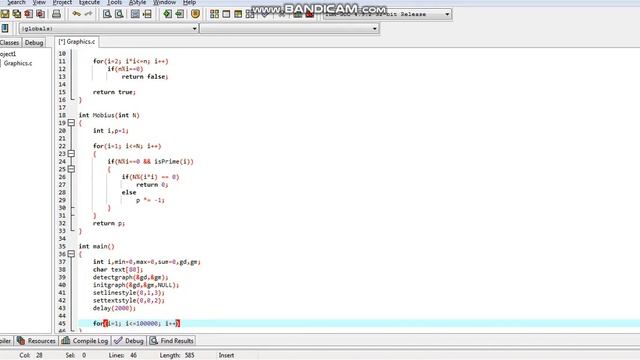640x360 pixels.
Task: Open the Execute menu
Action: [89, 2]
